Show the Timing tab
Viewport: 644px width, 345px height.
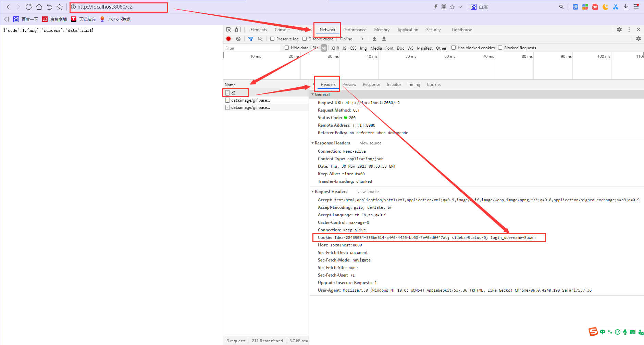pyautogui.click(x=414, y=85)
